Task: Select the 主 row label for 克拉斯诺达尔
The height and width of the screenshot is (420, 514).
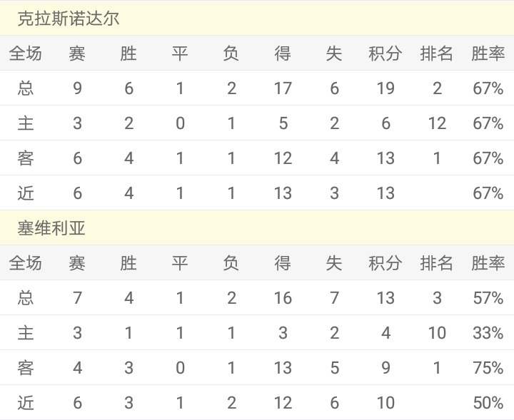Action: 26,123
